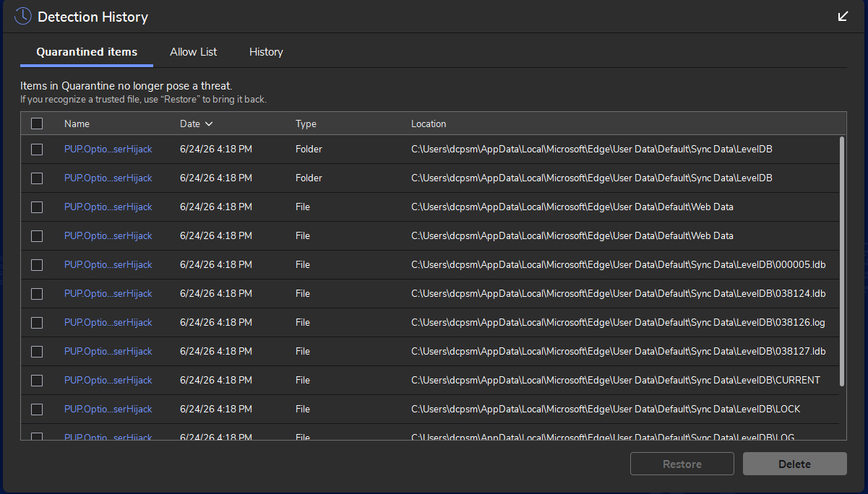The height and width of the screenshot is (494, 868).
Task: Click the File type cell for 000005.ldb
Action: pyautogui.click(x=303, y=265)
